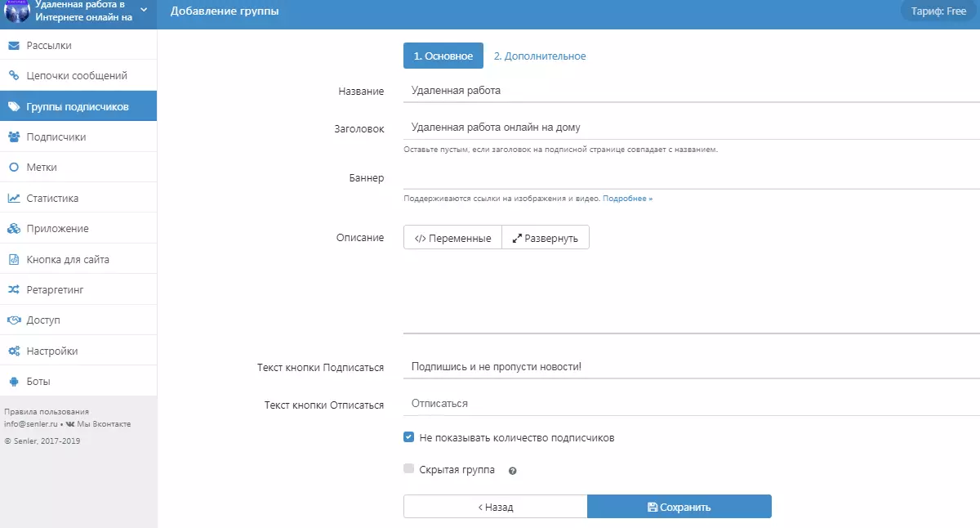
Task: Click the envelope icon beside Рассылки
Action: (x=13, y=45)
